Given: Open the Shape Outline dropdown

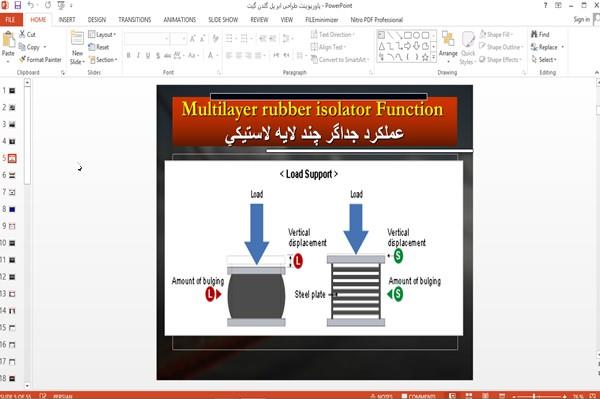Looking at the screenshot, I should (501, 47).
